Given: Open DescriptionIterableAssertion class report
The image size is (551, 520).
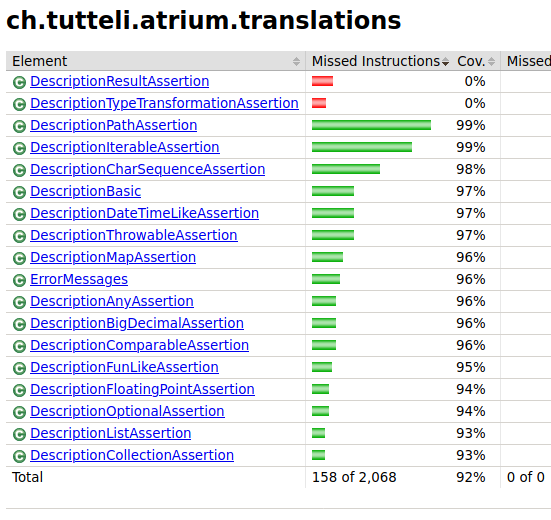Looking at the screenshot, I should point(125,147).
